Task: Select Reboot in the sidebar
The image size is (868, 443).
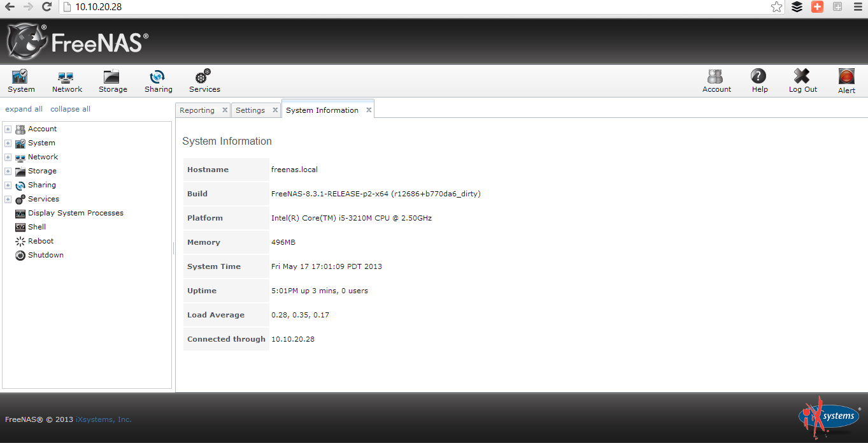Action: [x=40, y=241]
